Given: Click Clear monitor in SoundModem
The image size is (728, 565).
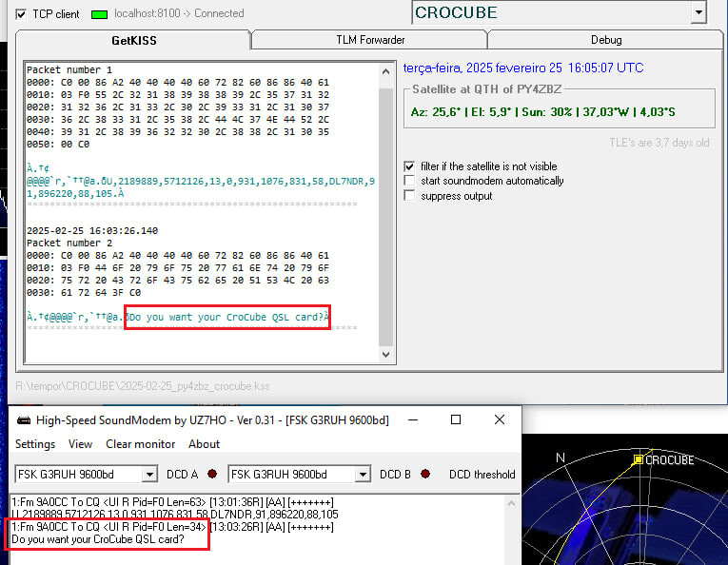Looking at the screenshot, I should point(140,444).
